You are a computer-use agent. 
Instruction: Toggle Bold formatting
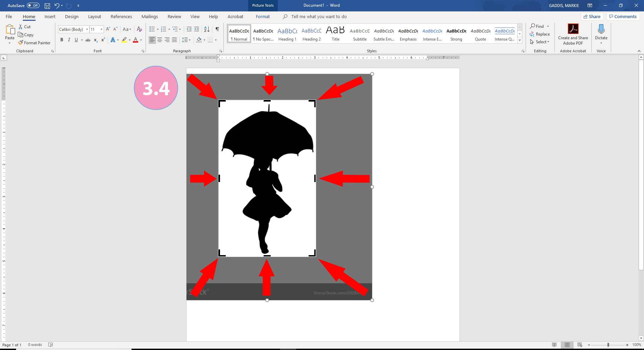coord(62,40)
